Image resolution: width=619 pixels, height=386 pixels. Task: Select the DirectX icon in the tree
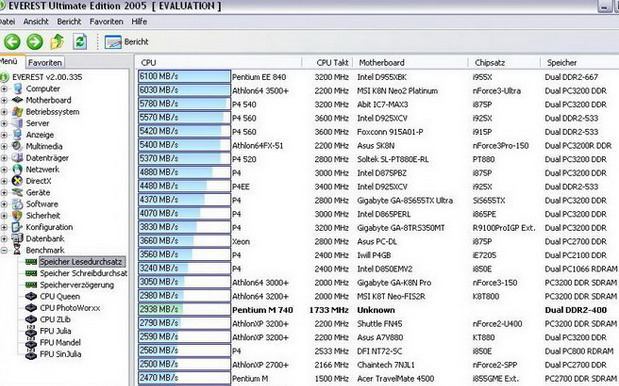coord(18,181)
